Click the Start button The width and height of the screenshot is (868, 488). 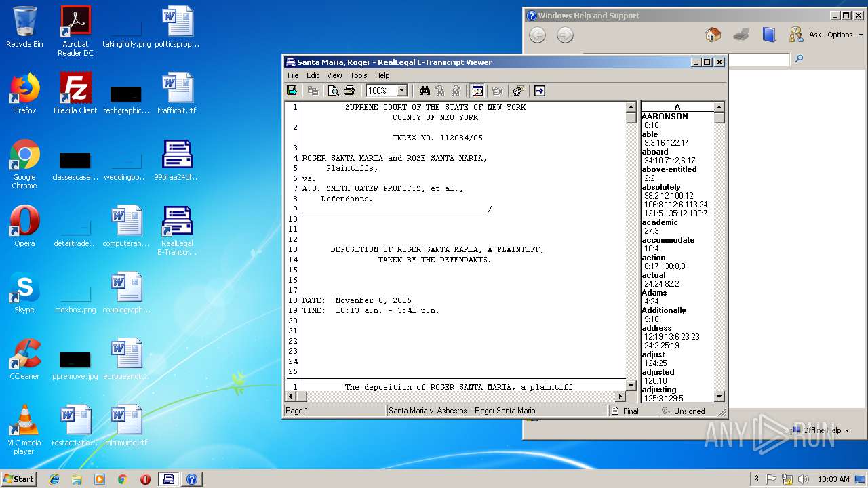pos(18,479)
